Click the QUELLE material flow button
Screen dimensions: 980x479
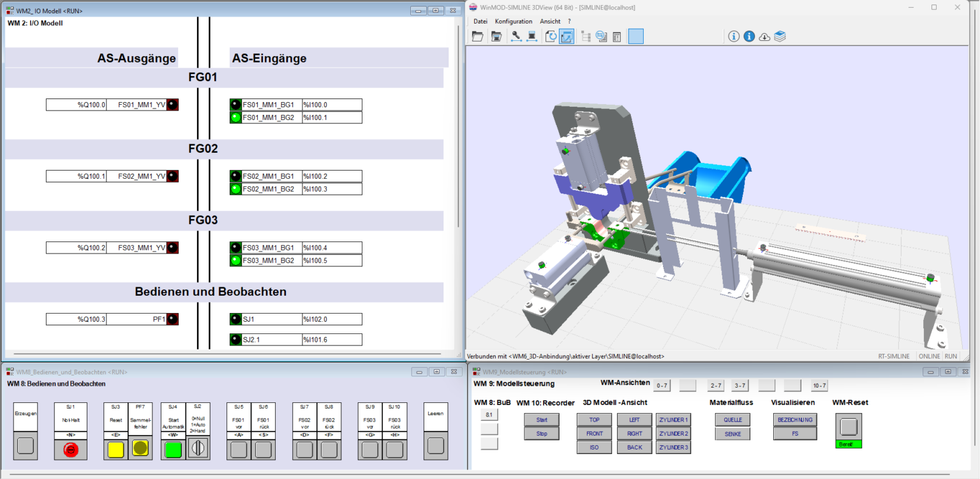pyautogui.click(x=732, y=420)
